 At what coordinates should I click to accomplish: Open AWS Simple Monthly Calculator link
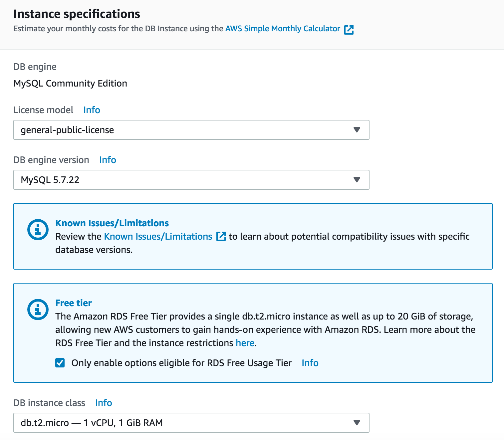(283, 29)
